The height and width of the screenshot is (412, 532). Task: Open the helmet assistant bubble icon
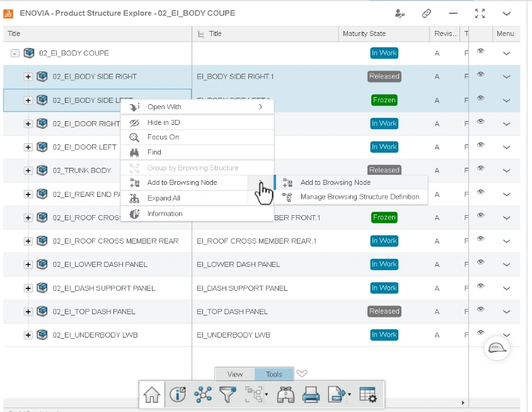point(497,348)
